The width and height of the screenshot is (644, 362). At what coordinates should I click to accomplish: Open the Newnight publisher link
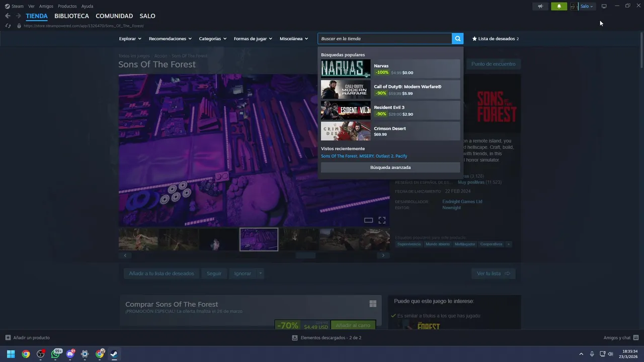coord(451,208)
